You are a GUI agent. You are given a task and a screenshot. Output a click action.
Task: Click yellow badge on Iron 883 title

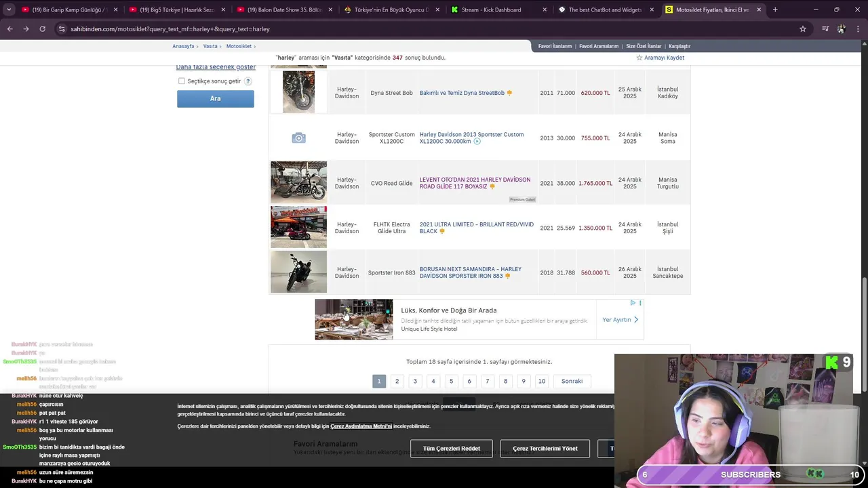[x=507, y=277]
